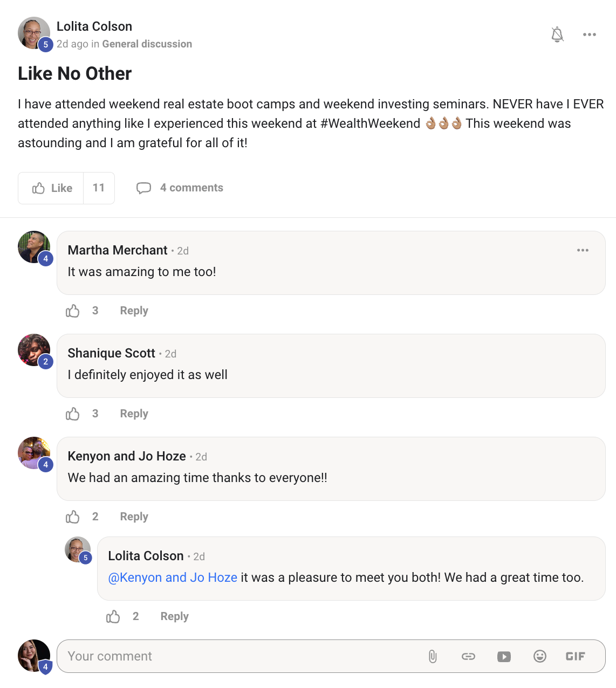
Task: Like Kenyon and Jo Hoze's comment
Action: (73, 517)
